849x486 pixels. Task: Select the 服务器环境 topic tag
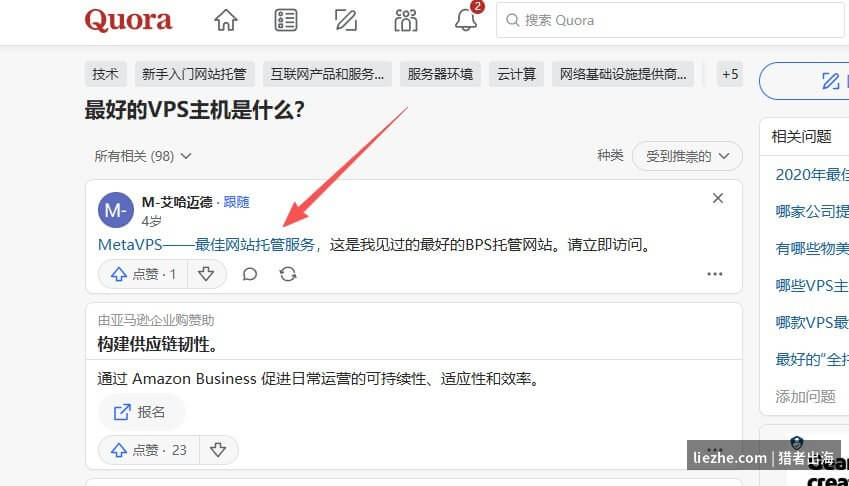point(440,74)
